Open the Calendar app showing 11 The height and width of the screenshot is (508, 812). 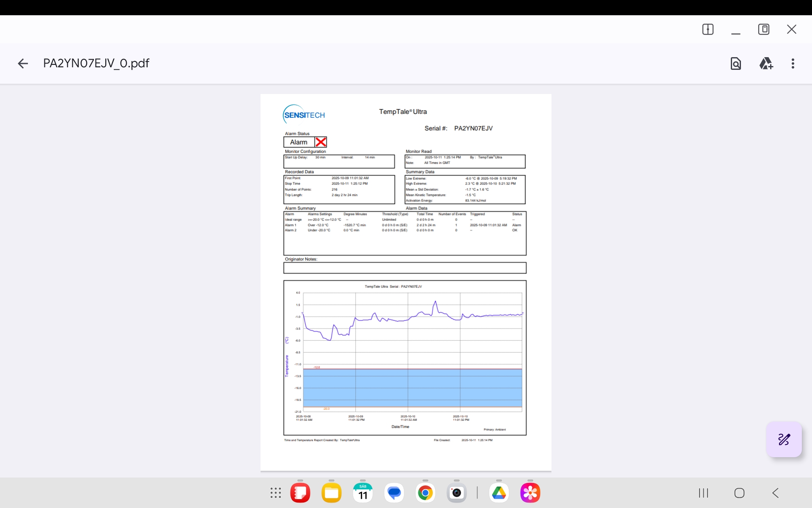(x=363, y=493)
